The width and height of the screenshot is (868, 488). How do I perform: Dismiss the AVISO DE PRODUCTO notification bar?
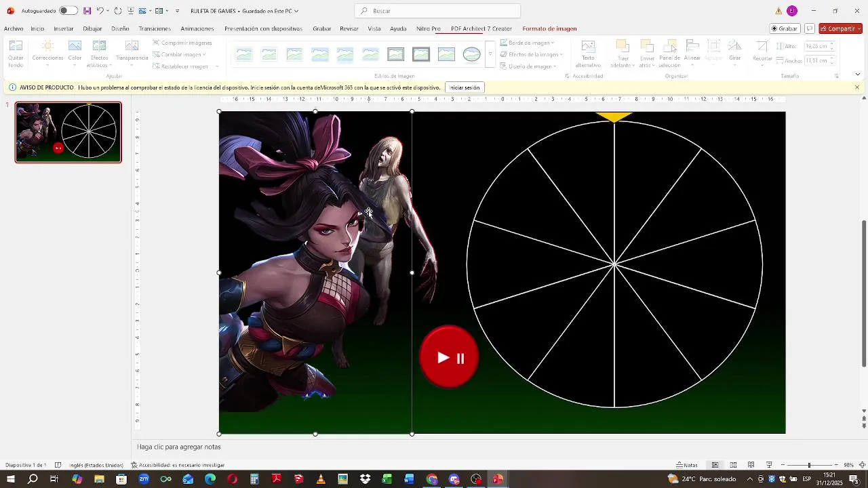coord(857,87)
